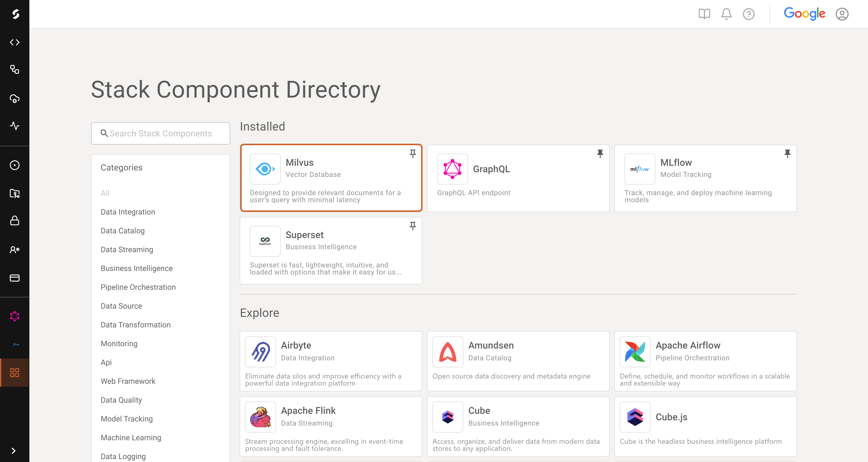Select the code browser icon in the sidebar

pyautogui.click(x=14, y=42)
